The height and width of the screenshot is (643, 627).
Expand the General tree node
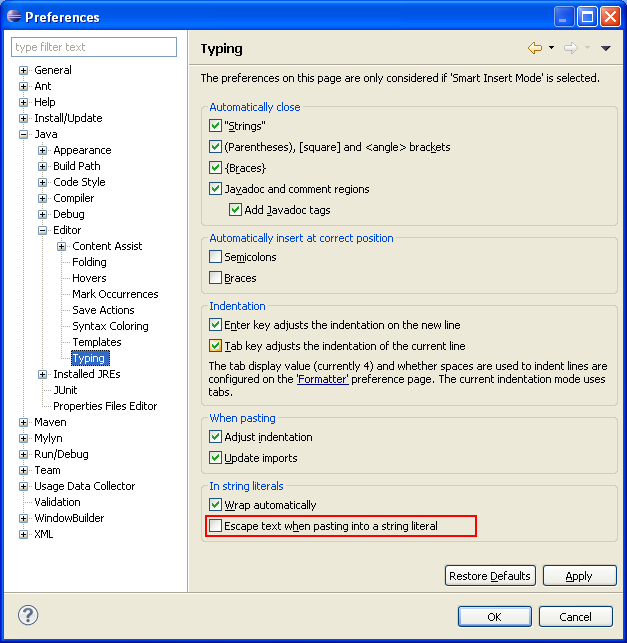click(x=23, y=71)
